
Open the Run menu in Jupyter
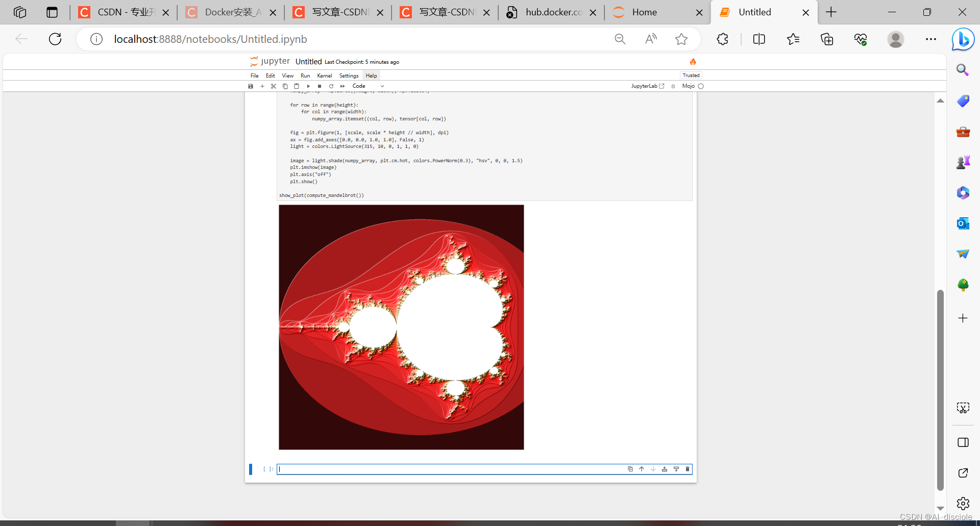click(x=305, y=76)
